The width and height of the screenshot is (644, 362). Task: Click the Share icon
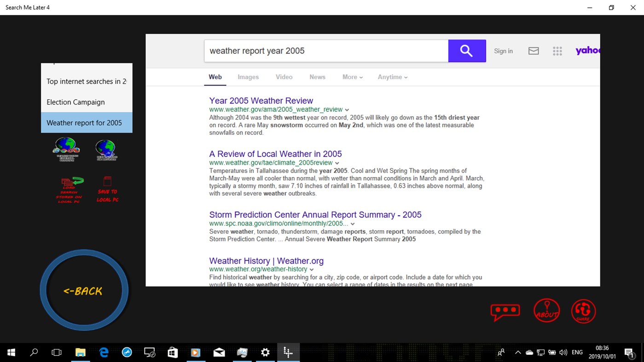pyautogui.click(x=583, y=311)
